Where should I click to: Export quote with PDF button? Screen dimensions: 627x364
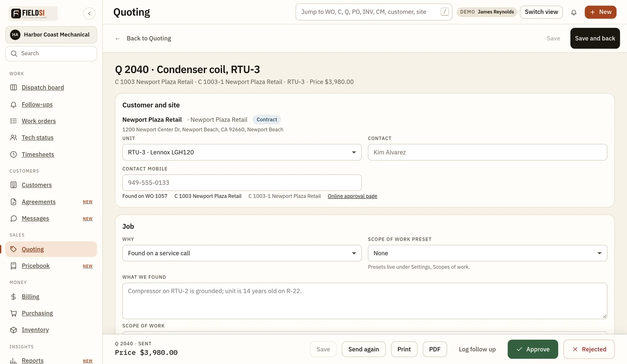coord(435,349)
